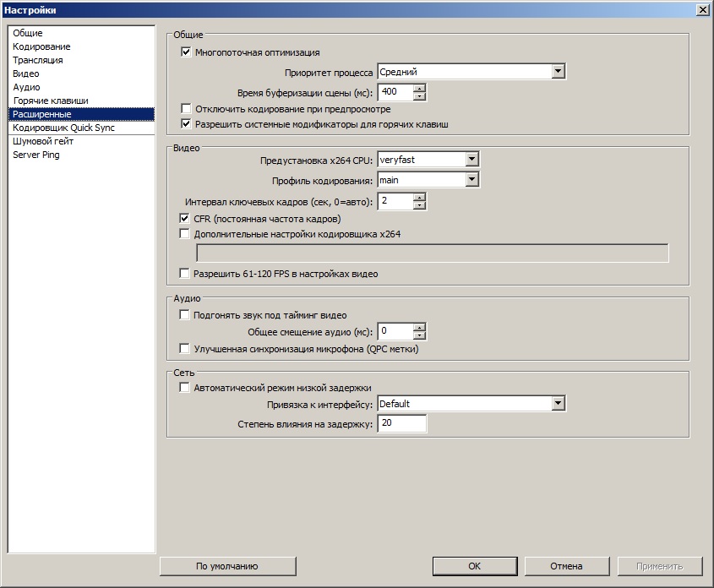
Task: Toggle Разрешить системные модификаторы для горячих клавиш
Action: pyautogui.click(x=186, y=123)
